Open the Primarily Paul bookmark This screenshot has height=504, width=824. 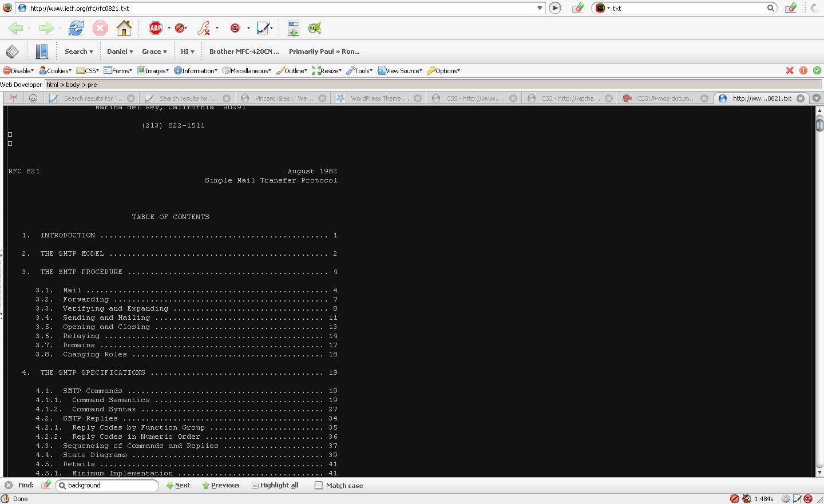click(324, 51)
